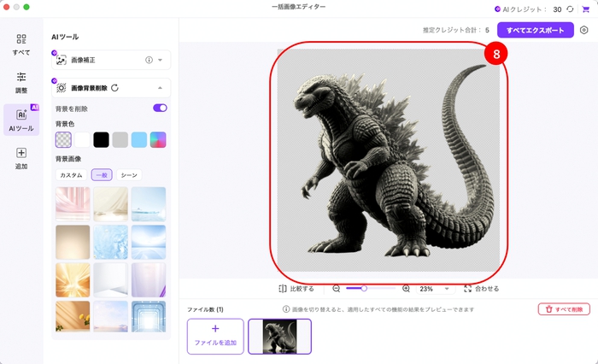Select the transparent background swatch
The image size is (598, 364).
63,139
